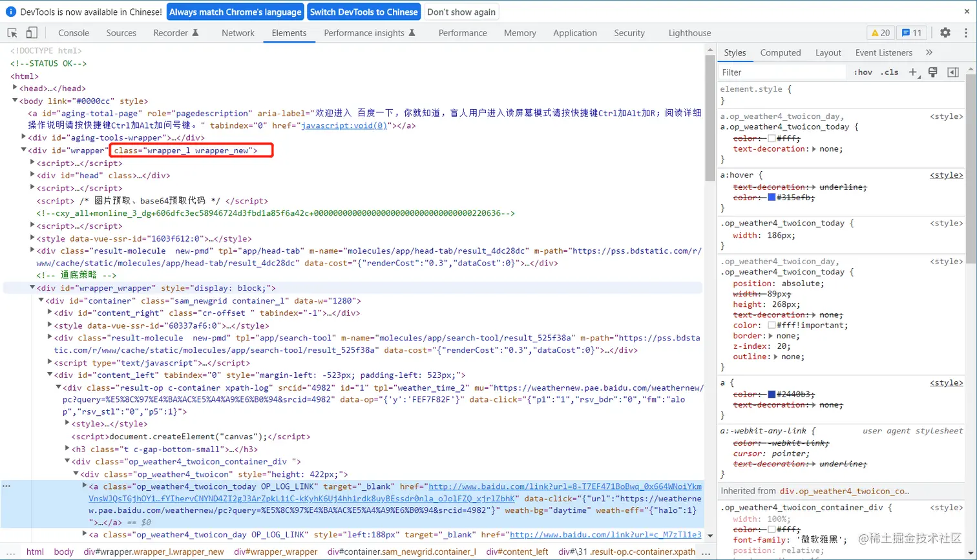Expand the div#head node
Screen dimensions: 977x560
click(33, 175)
